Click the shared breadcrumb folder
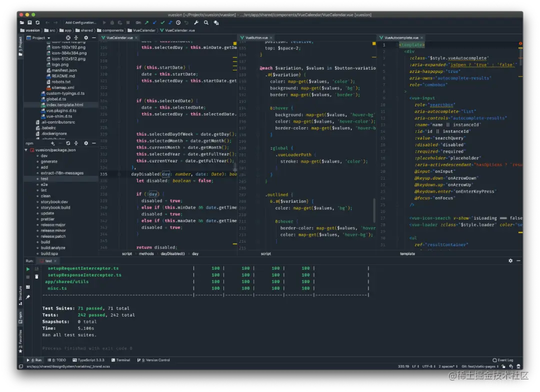The height and width of the screenshot is (392, 540). [x=84, y=30]
